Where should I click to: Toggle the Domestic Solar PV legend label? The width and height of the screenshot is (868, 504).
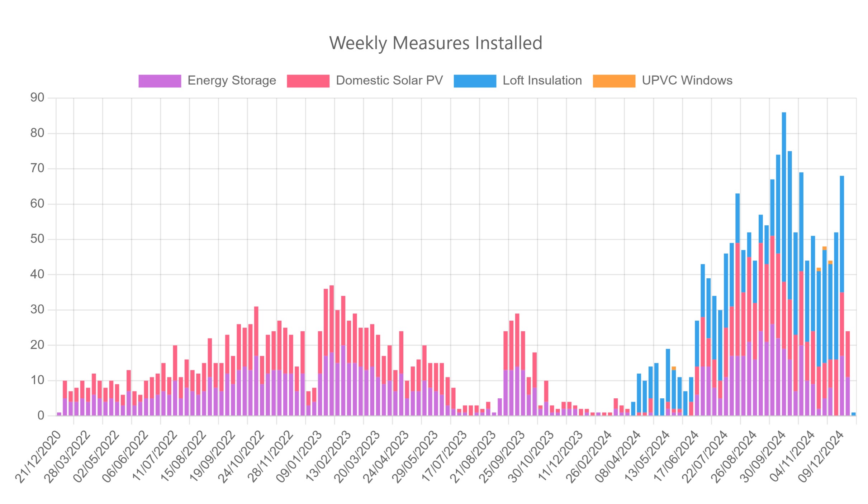click(389, 81)
